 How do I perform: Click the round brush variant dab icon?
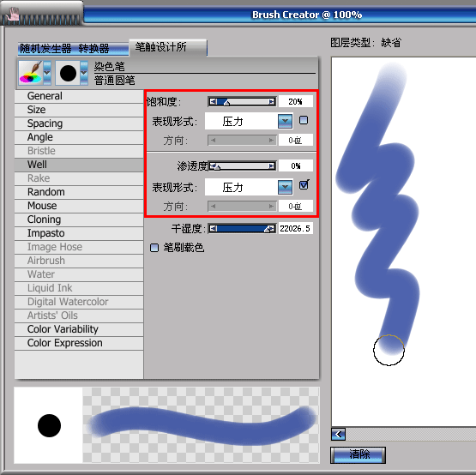(68, 73)
